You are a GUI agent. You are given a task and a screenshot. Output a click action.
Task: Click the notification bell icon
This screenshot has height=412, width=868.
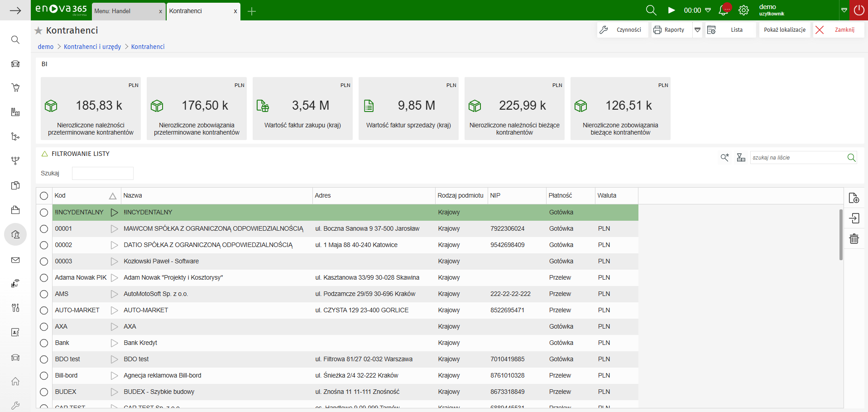(724, 10)
